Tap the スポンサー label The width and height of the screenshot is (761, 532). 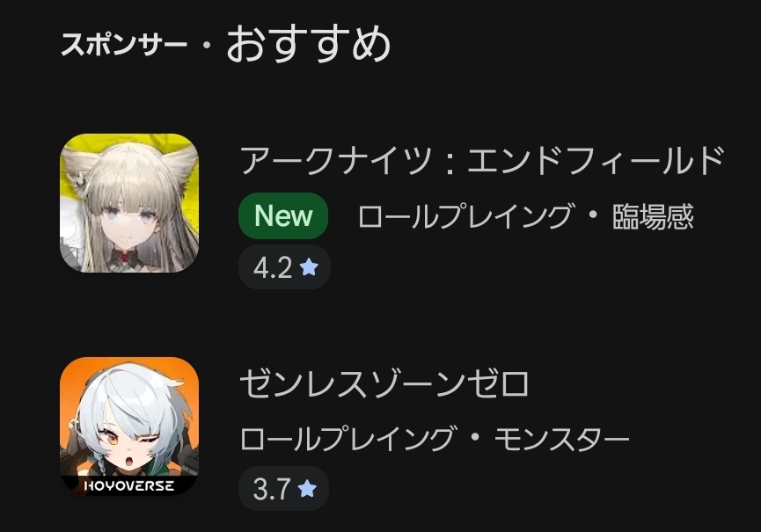click(x=124, y=45)
